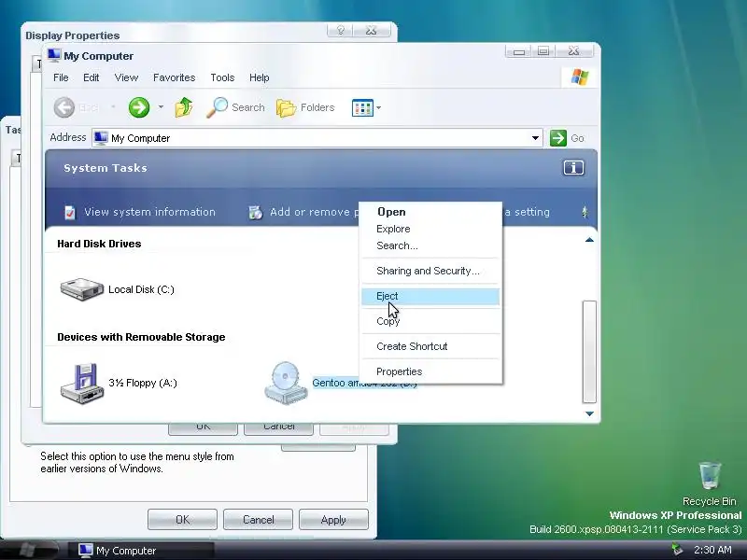747x560 pixels.
Task: Click the View system information link
Action: tap(149, 212)
